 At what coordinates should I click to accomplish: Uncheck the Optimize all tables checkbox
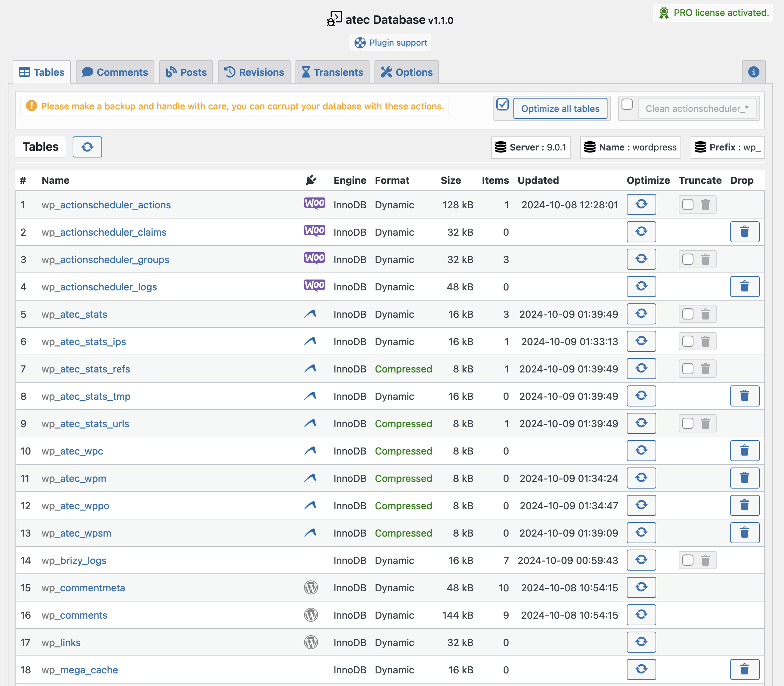(x=503, y=105)
